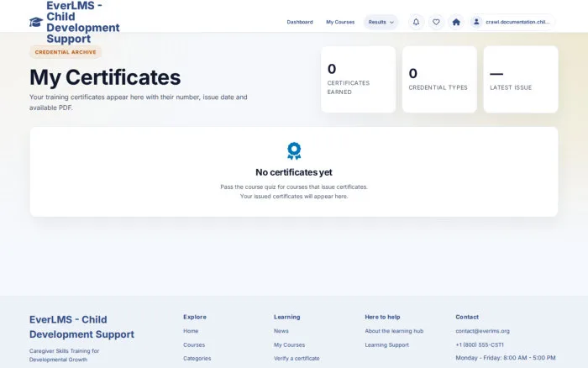Open Verify a certificate link
The height and width of the screenshot is (368, 588).
click(x=297, y=358)
